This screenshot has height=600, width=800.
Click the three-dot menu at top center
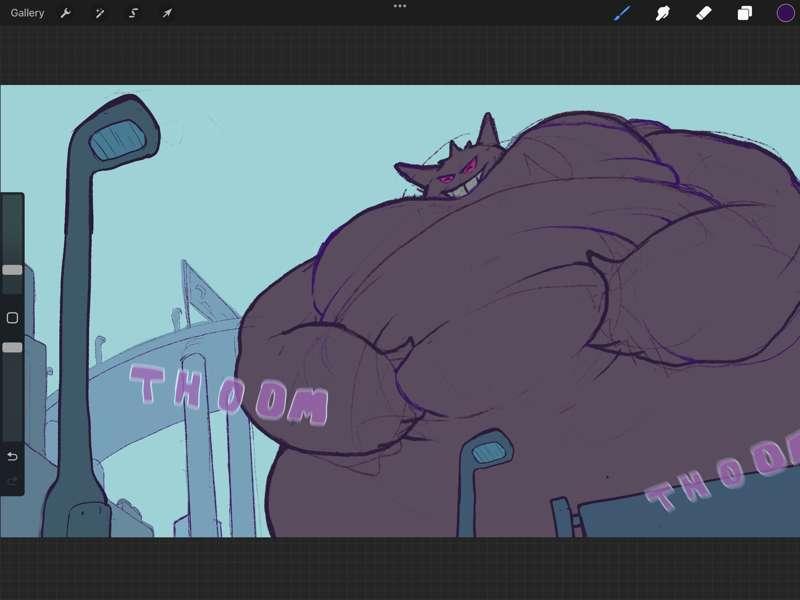[400, 6]
